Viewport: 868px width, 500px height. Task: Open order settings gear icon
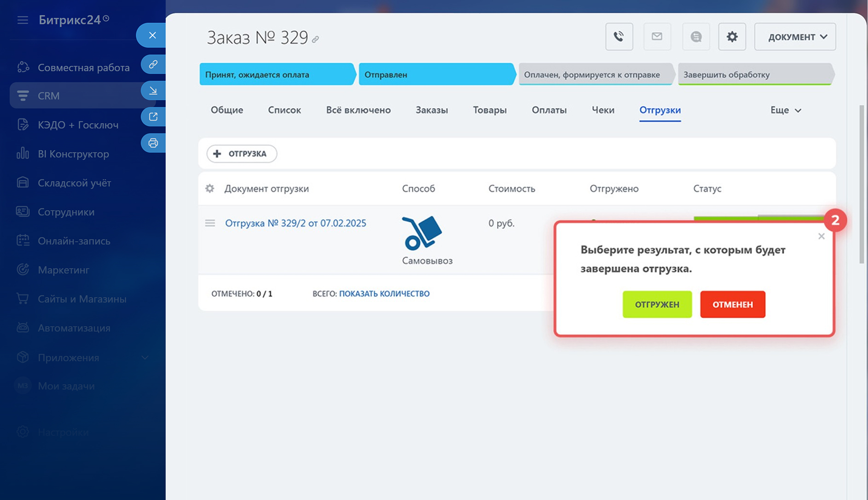pyautogui.click(x=732, y=37)
